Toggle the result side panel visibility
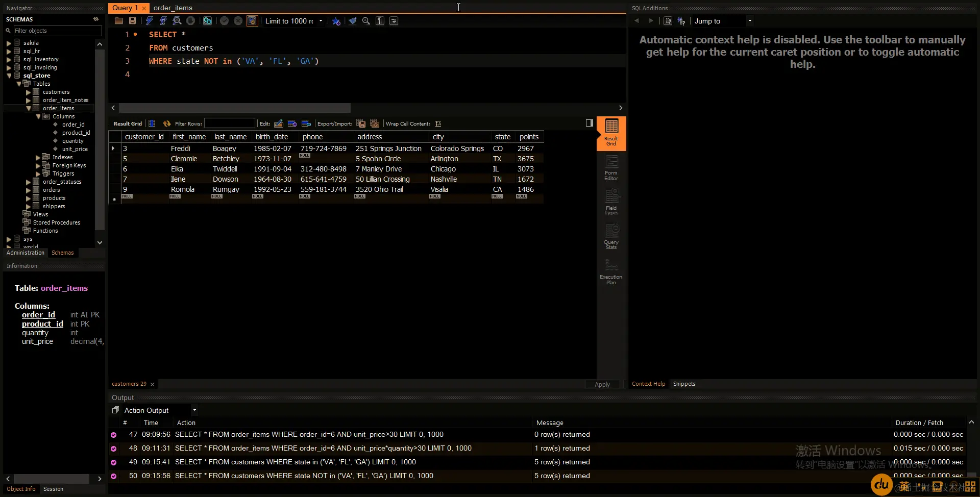The height and width of the screenshot is (497, 980). (x=589, y=123)
